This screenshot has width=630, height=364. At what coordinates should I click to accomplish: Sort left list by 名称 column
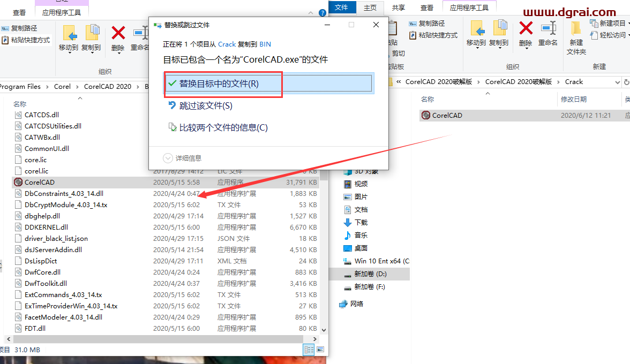point(20,104)
